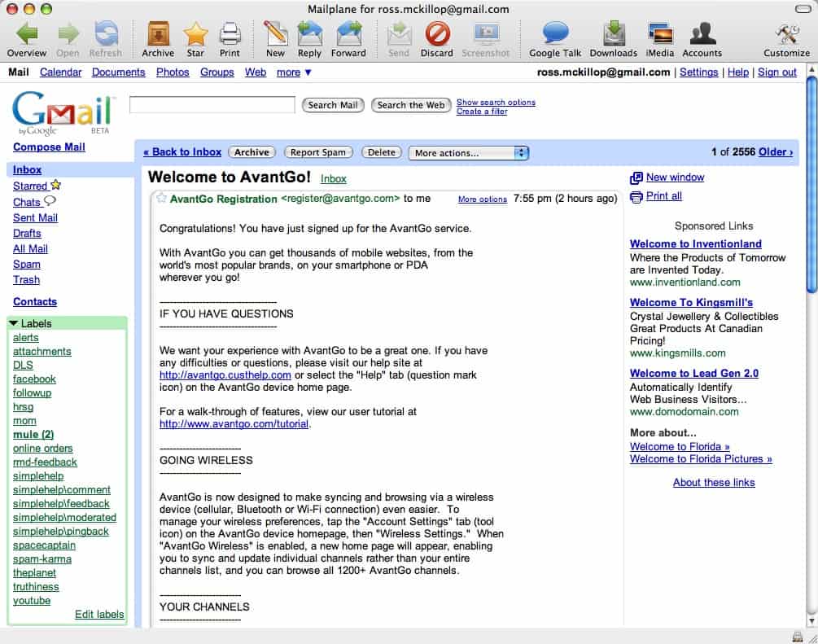Select the Mail tab
The height and width of the screenshot is (644, 818).
18,72
